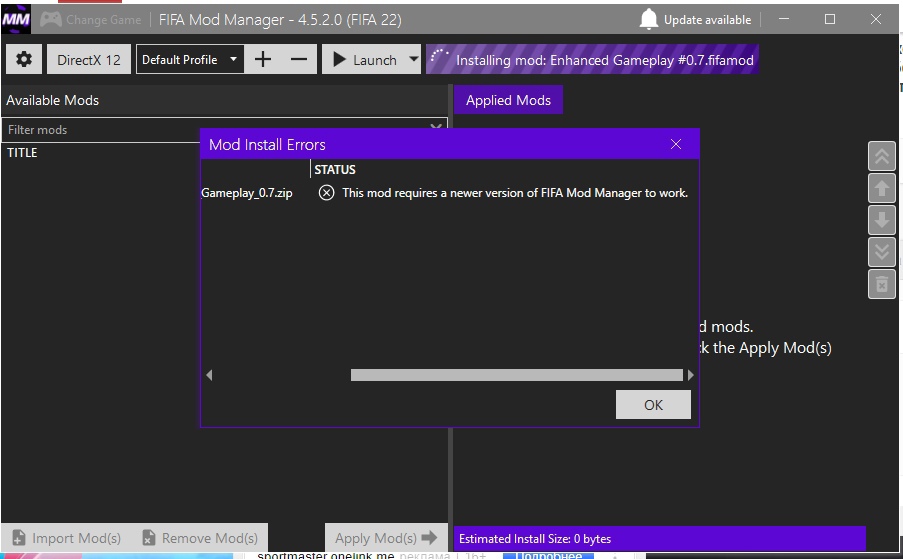
Task: Move mod to bottom with double-down arrow
Action: coord(882,252)
